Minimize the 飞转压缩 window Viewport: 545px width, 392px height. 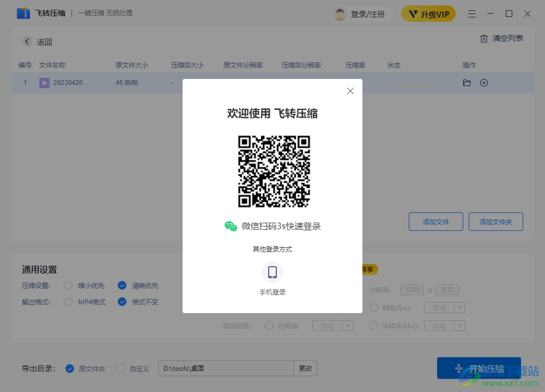pos(491,14)
